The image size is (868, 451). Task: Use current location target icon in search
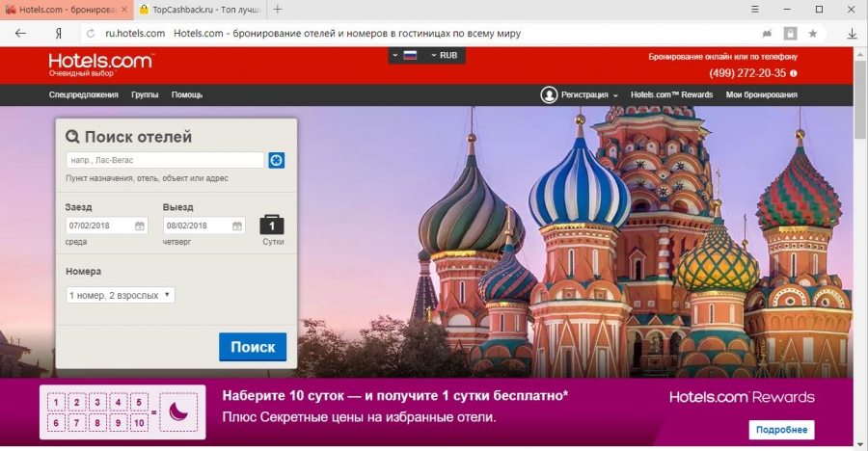click(276, 160)
